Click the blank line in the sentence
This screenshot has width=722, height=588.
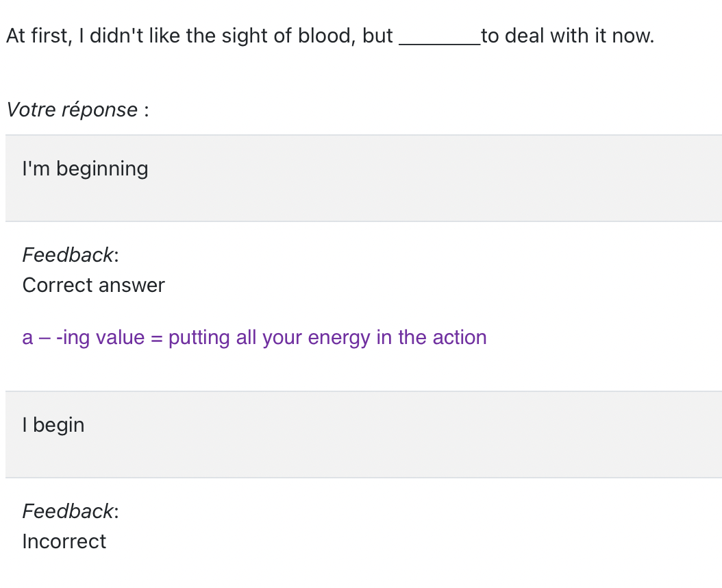(x=439, y=38)
